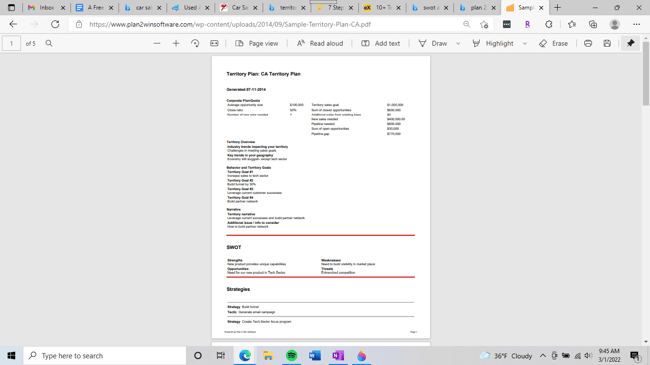
Task: Switch to the '7 Step' tab
Action: coord(335,7)
